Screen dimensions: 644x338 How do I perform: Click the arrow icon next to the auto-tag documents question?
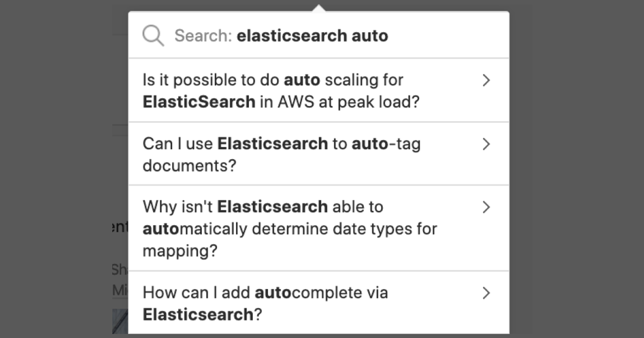pyautogui.click(x=486, y=144)
